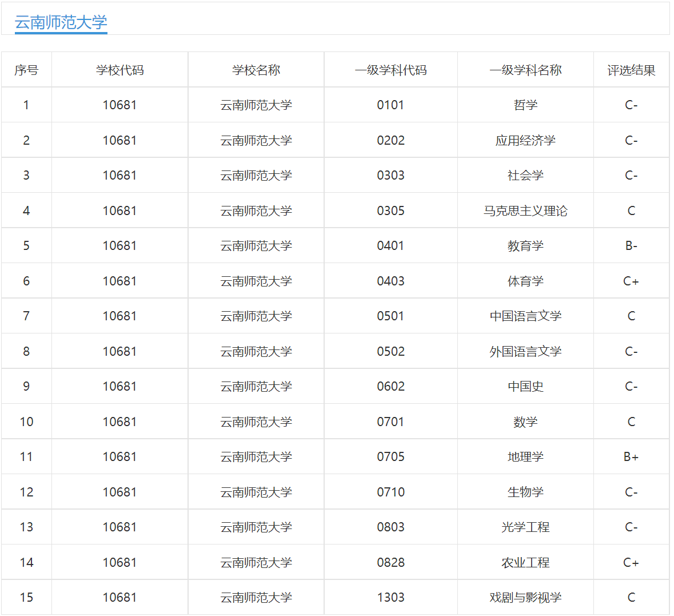Click subject code 0403

point(390,281)
